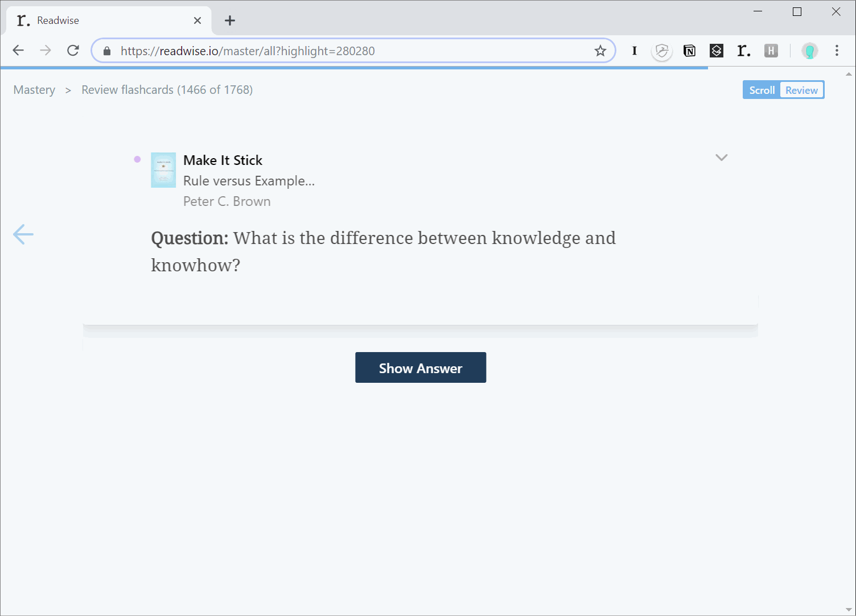Open the Chrome three-dot menu
Screen dimensions: 856x616
tap(837, 51)
